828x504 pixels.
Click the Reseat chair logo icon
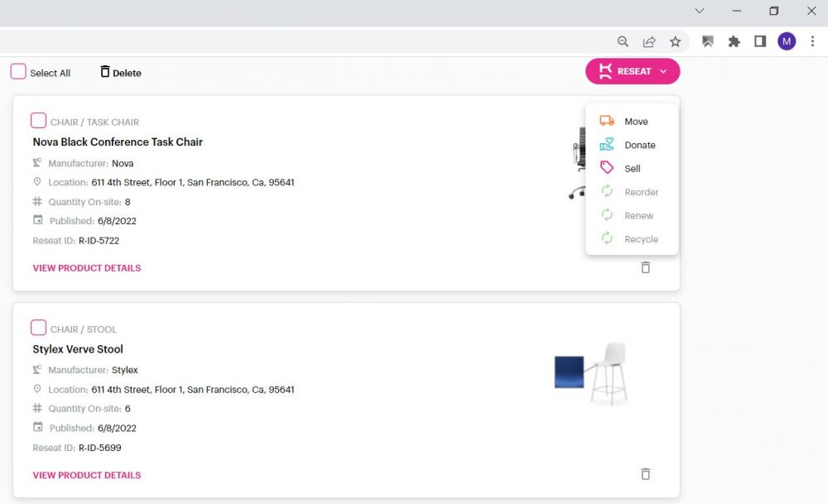pyautogui.click(x=605, y=71)
